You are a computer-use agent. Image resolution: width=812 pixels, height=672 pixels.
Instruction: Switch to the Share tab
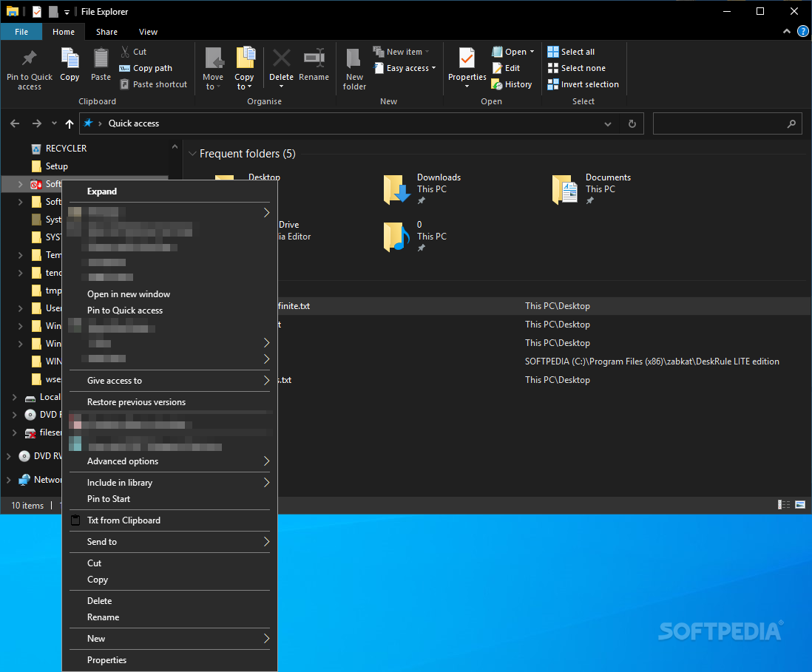(x=106, y=32)
